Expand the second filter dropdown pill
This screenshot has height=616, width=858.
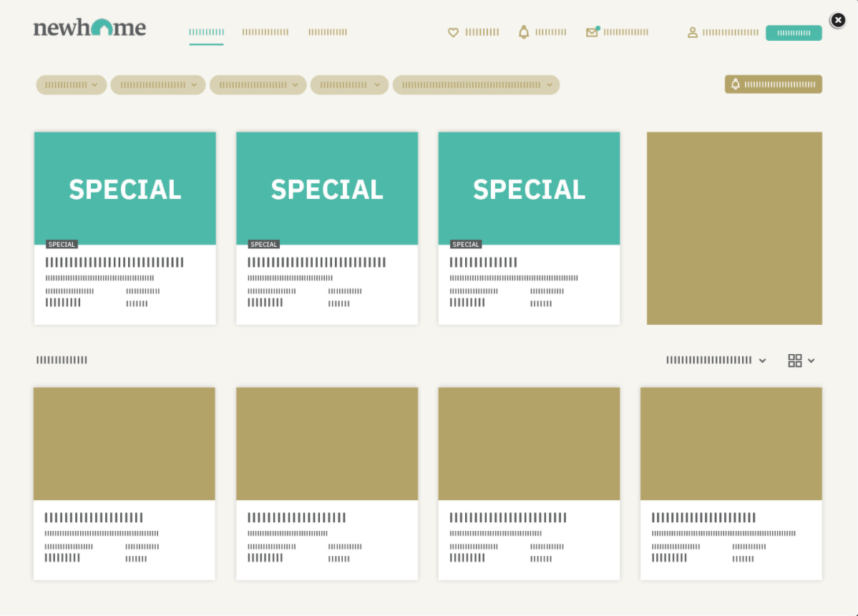pos(158,85)
